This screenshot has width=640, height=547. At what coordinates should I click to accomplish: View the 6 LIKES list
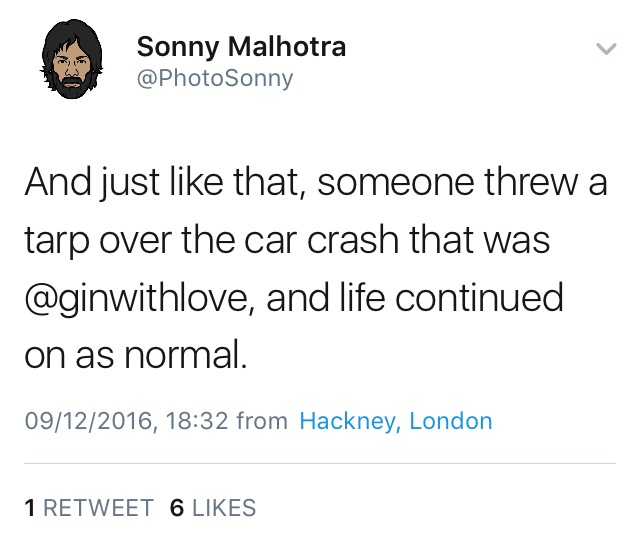click(213, 508)
